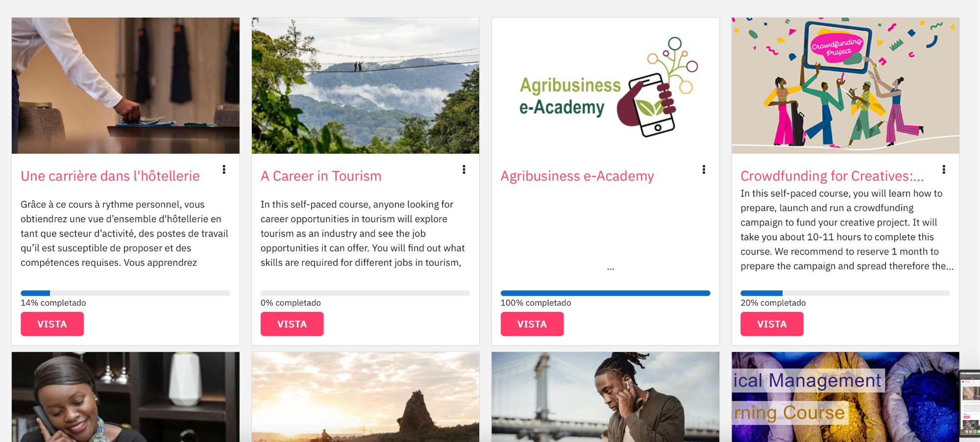The height and width of the screenshot is (442, 980).
Task: Click the canopy bridge tourism image
Action: click(x=366, y=86)
